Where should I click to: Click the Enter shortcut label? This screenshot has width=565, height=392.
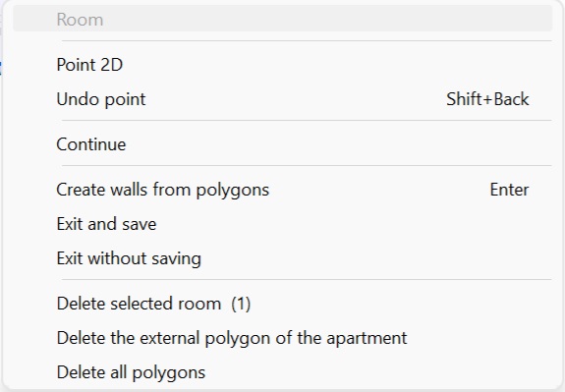[509, 190]
